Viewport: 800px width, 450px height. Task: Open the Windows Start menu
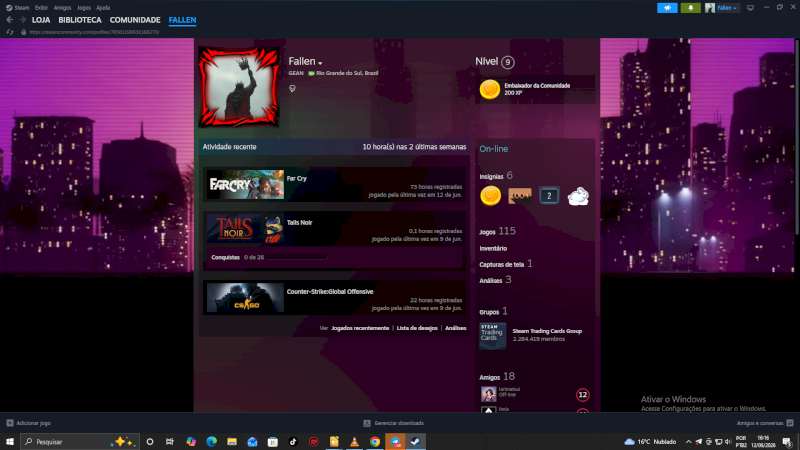tap(10, 442)
